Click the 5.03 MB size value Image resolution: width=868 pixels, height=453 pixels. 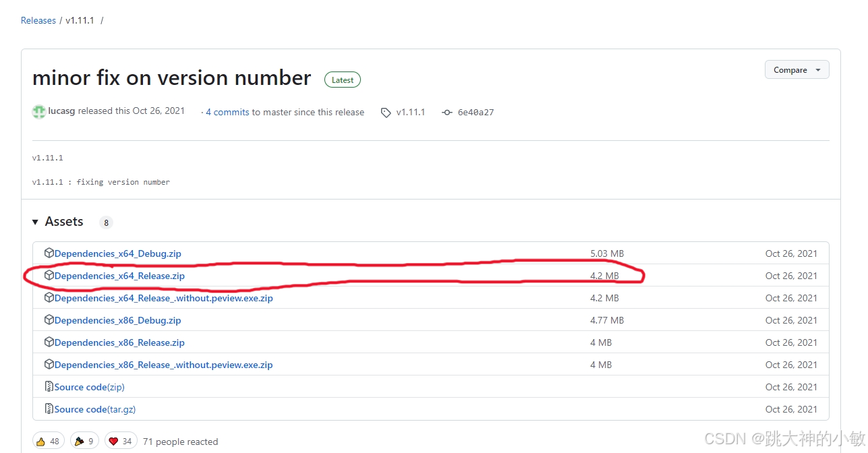click(607, 253)
